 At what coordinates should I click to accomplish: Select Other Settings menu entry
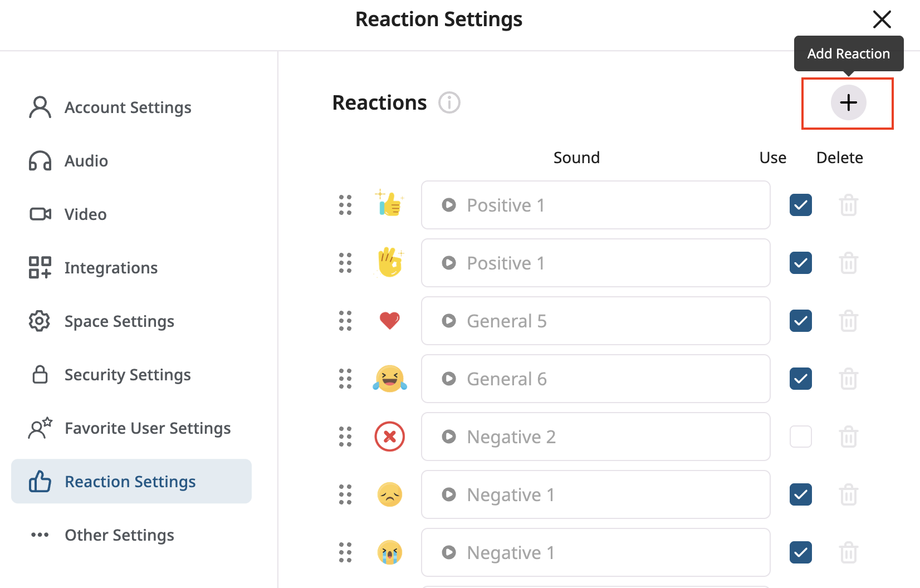(119, 535)
